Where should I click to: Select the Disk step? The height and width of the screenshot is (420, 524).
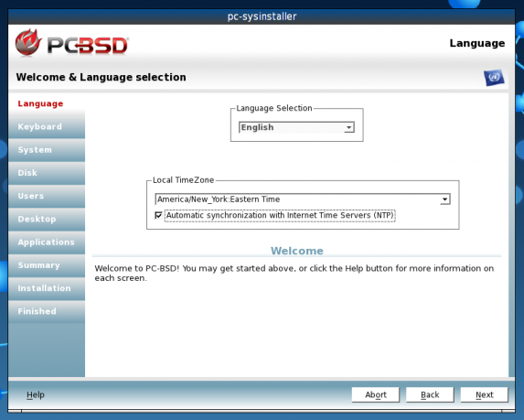[47, 173]
